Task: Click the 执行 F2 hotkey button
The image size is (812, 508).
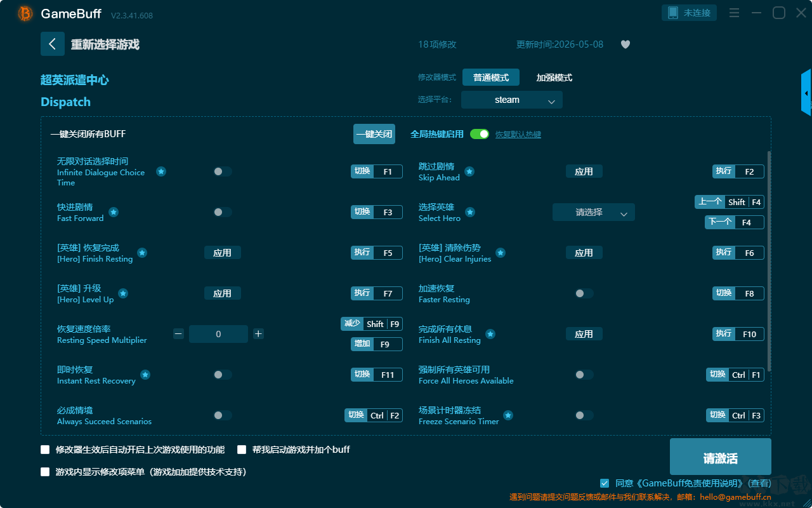Action: coord(738,171)
